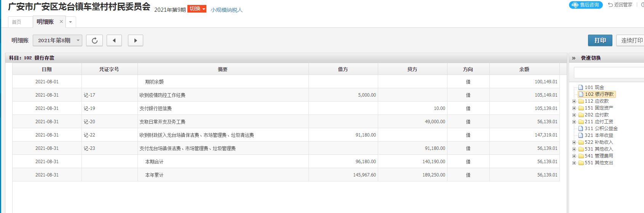Click the quick switch search field
Viewport: 644px width, 213px height.
tap(609, 73)
